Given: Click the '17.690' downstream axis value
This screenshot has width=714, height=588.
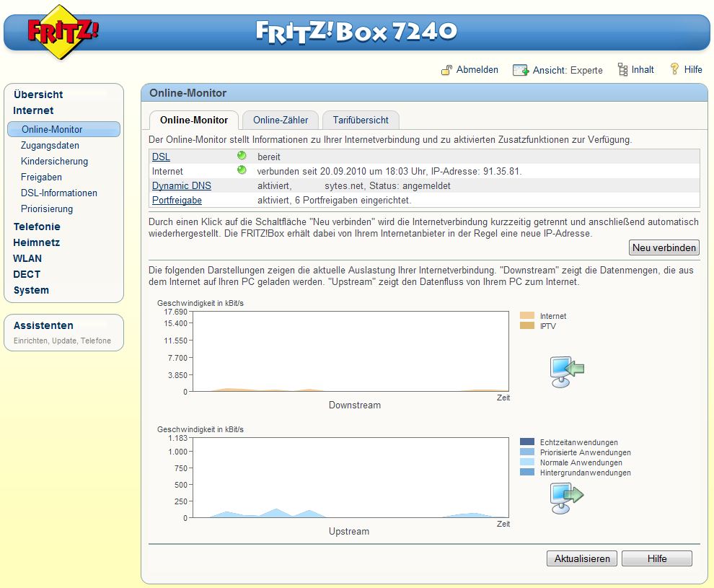Looking at the screenshot, I should [x=176, y=312].
